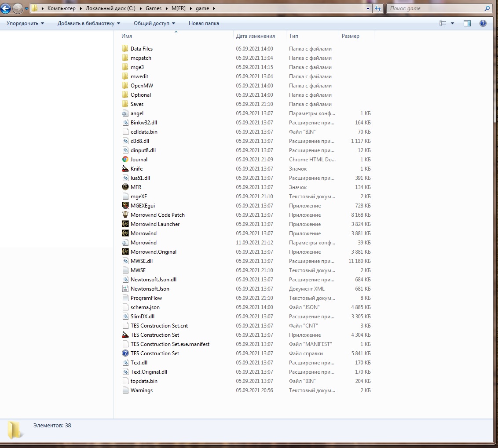
Task: Select the 'SlimDX.dll' file name
Action: pyautogui.click(x=142, y=316)
